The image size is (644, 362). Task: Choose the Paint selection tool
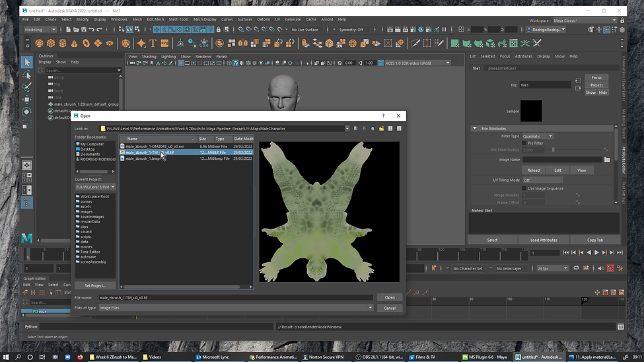27,87
